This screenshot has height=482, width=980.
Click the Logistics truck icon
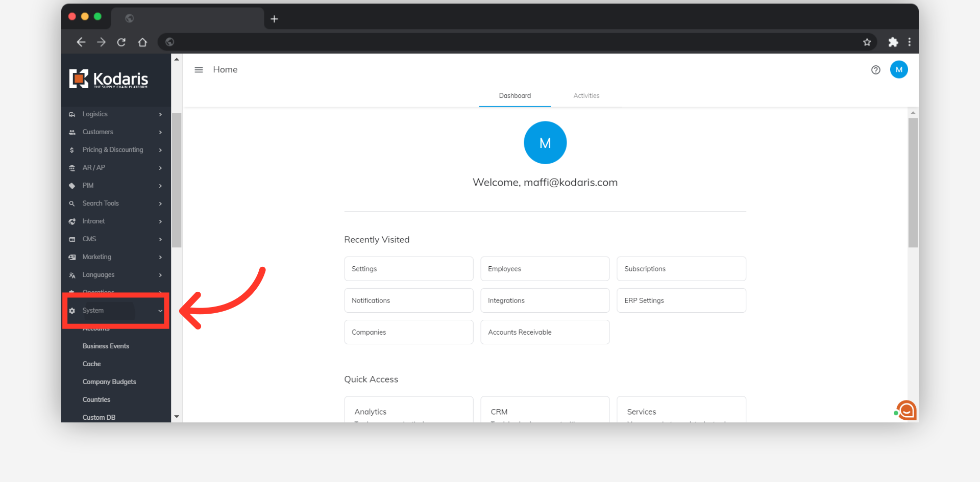72,114
